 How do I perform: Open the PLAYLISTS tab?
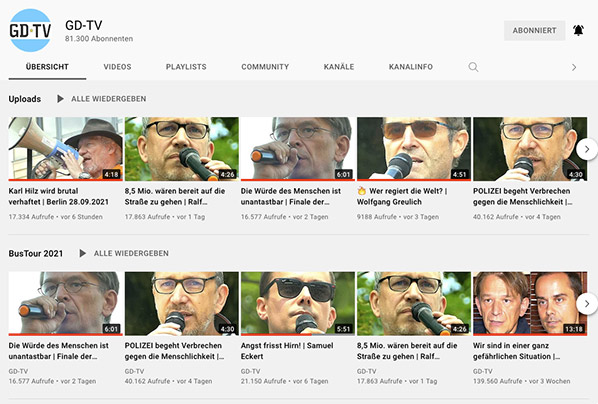click(186, 67)
